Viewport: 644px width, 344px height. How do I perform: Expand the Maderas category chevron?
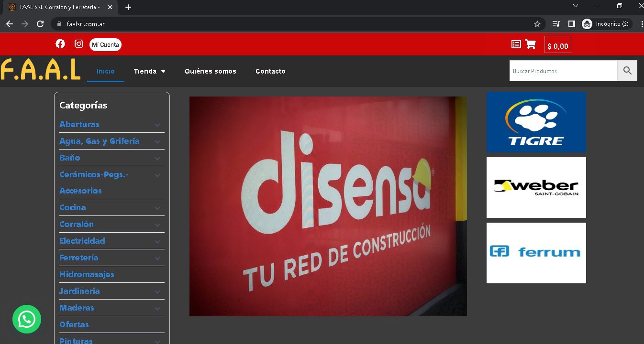(x=157, y=309)
